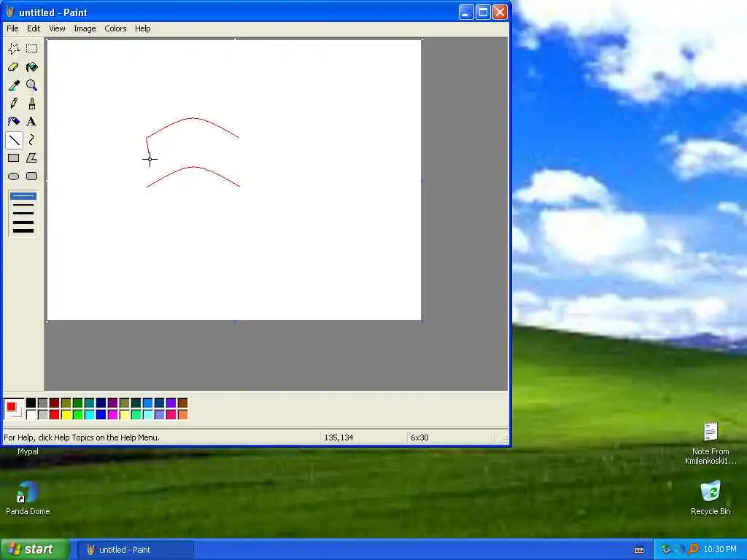The height and width of the screenshot is (560, 747).
Task: Pick the dark red maroon swatch
Action: click(54, 403)
